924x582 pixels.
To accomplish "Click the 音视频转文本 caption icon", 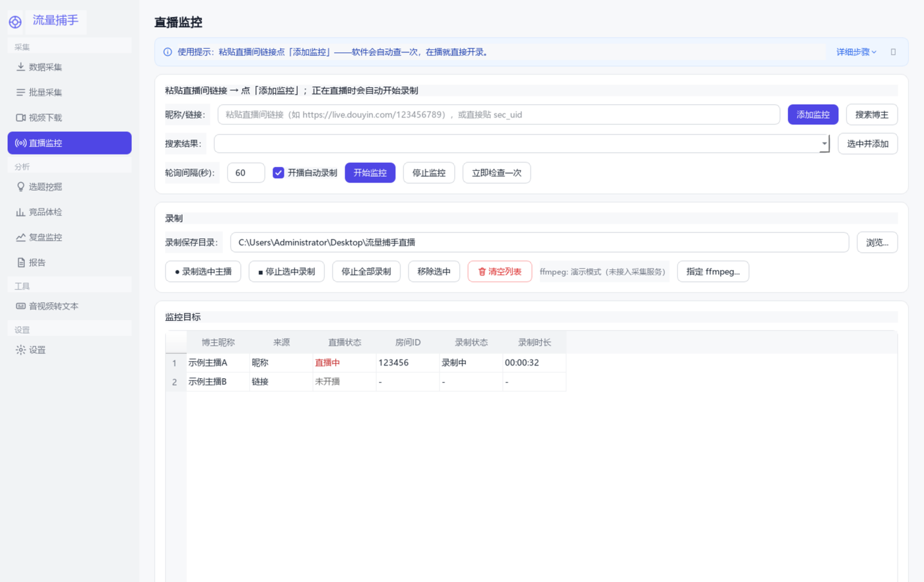I will [20, 306].
